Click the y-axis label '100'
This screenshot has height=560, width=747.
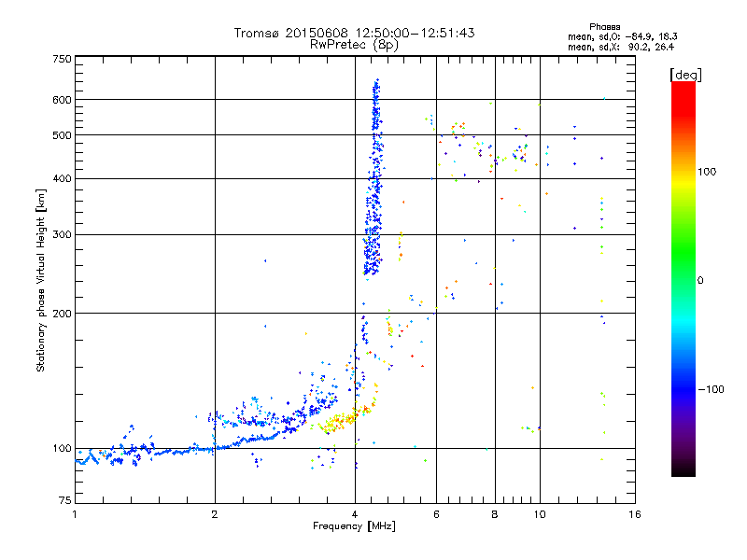62,449
